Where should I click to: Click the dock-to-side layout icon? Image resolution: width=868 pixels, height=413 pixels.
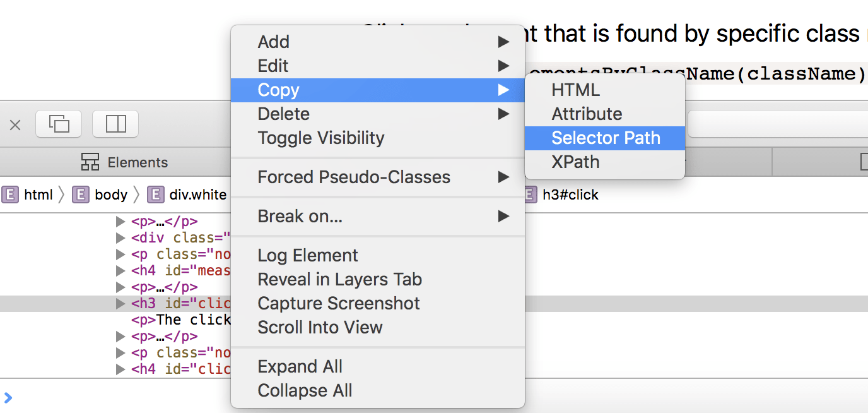click(115, 124)
